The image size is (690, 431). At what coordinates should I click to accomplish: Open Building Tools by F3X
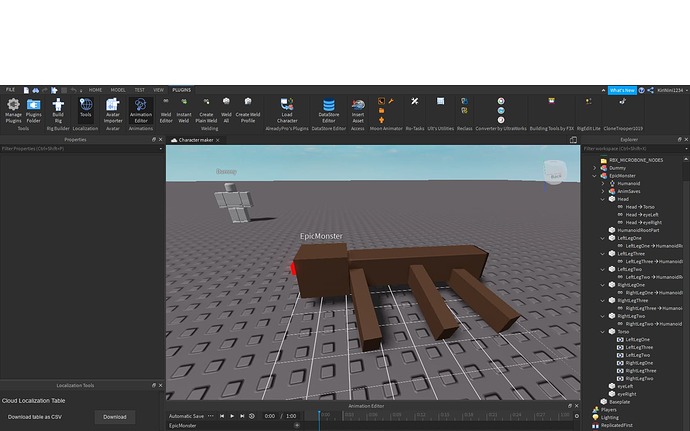[x=551, y=101]
